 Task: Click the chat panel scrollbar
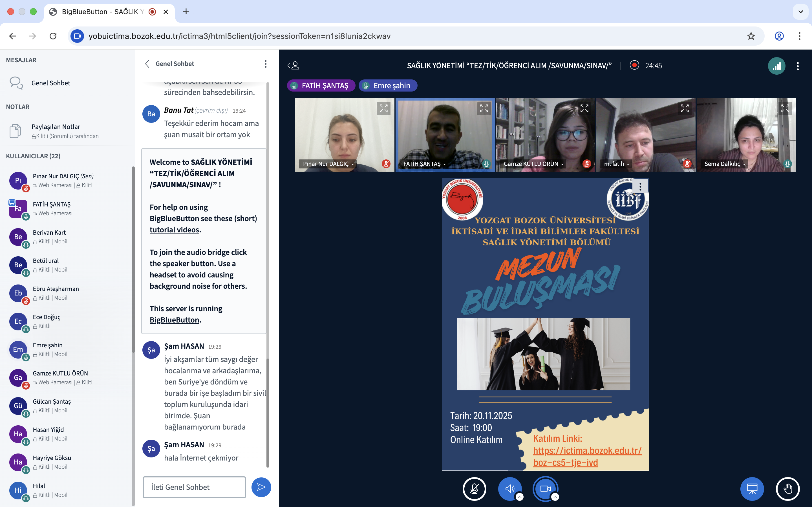point(267,412)
